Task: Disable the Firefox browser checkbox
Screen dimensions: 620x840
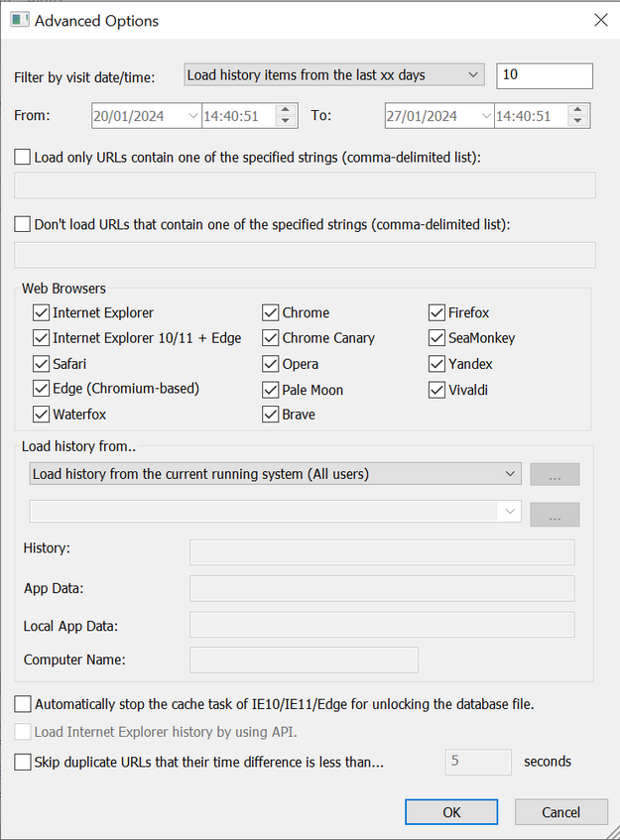Action: (436, 312)
